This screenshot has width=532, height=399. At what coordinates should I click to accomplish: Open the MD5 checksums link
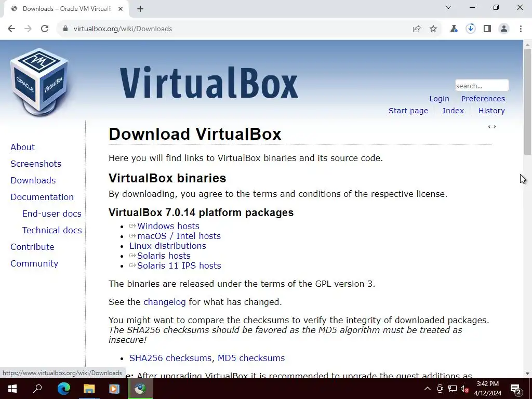point(251,358)
